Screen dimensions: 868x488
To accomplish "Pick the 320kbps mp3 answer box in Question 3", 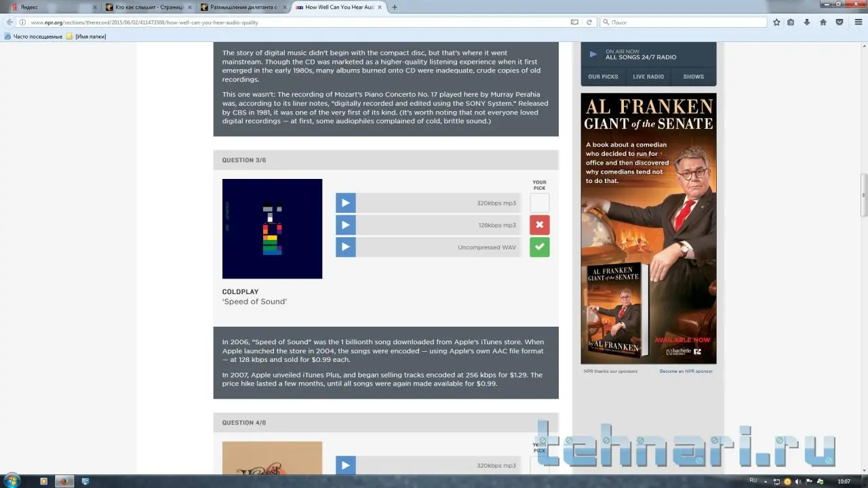I will [540, 203].
